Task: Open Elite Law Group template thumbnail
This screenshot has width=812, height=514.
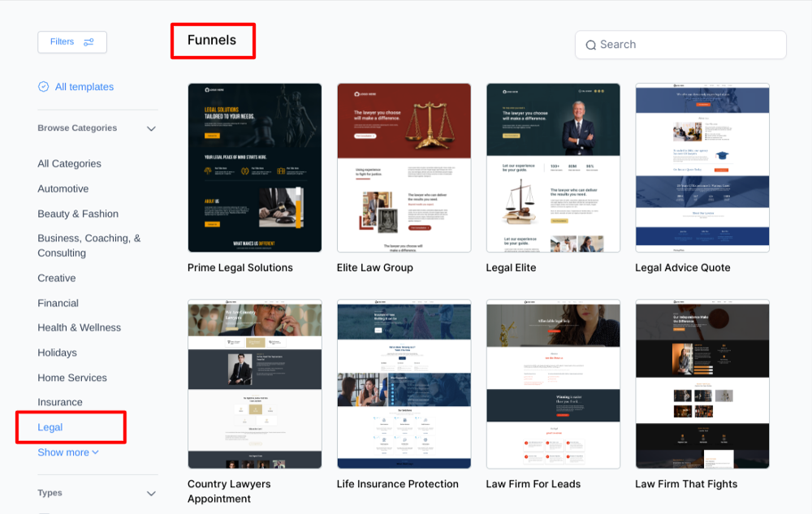Action: pyautogui.click(x=404, y=168)
